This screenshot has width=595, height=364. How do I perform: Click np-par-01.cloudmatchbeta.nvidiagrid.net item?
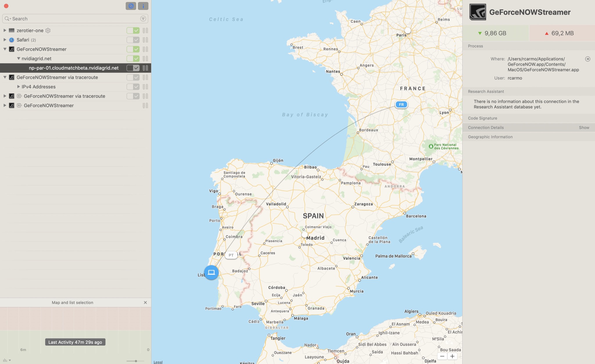(x=74, y=68)
